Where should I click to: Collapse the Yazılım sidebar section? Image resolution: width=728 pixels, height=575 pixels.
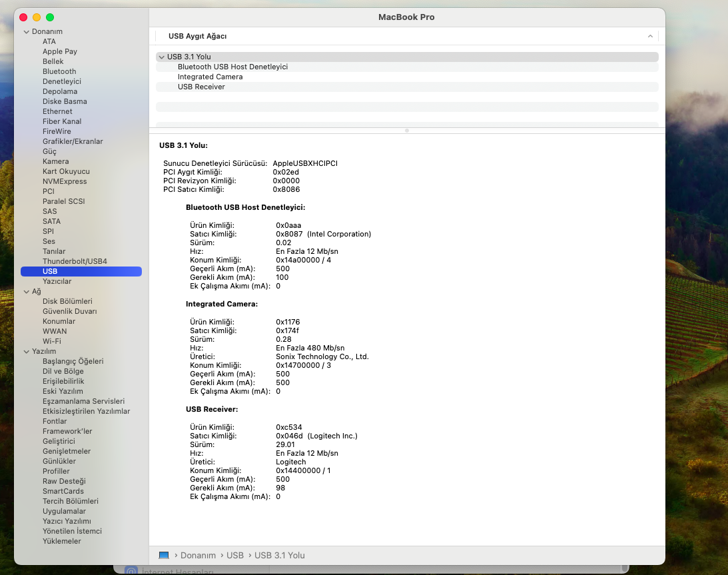click(26, 351)
